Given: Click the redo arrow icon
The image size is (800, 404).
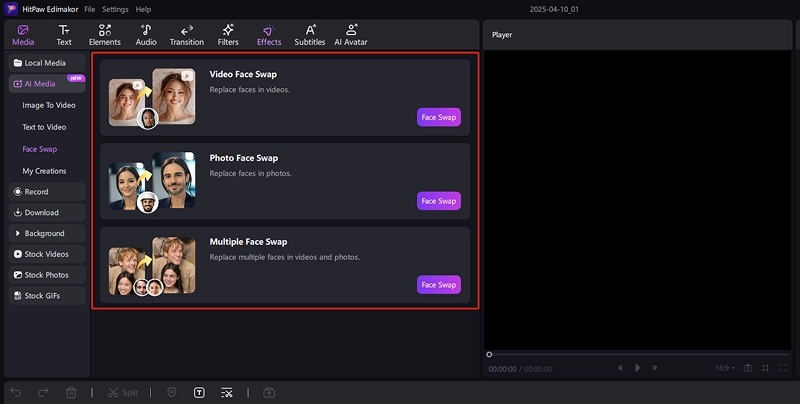Looking at the screenshot, I should click(43, 392).
